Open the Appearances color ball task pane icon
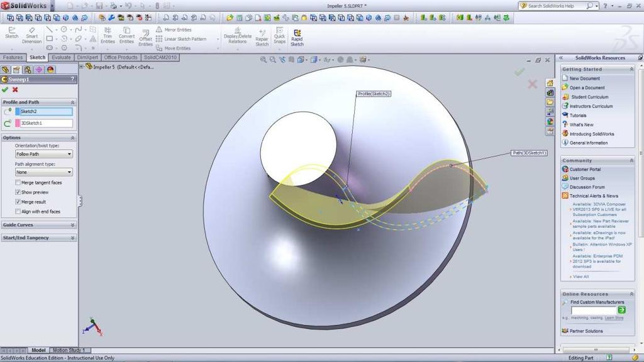 click(x=550, y=121)
